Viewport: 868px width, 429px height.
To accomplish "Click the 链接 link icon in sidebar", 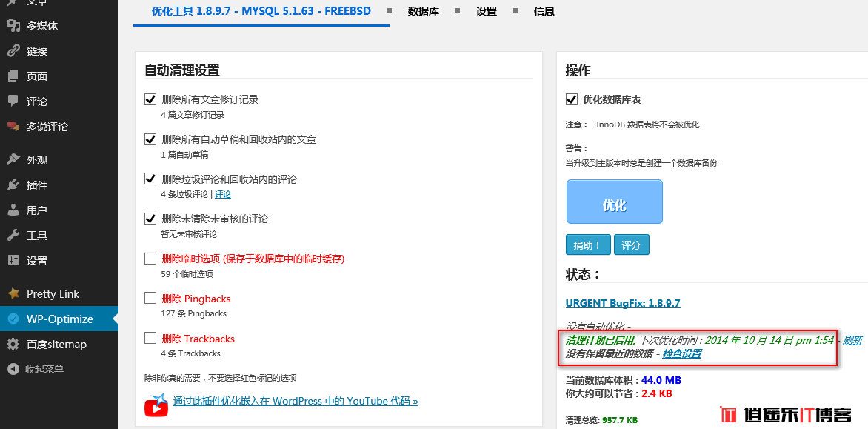I will point(13,51).
